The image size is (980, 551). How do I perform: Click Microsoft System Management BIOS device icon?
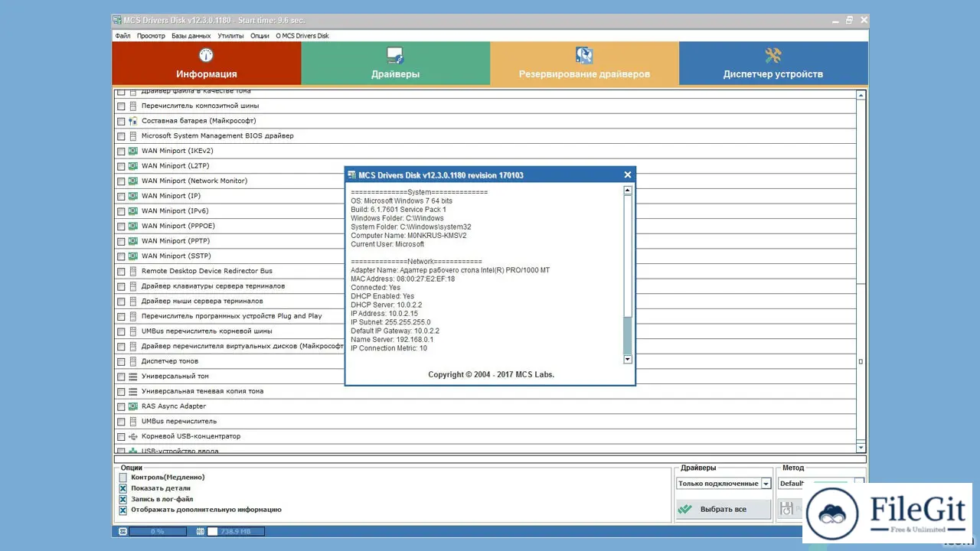tap(133, 136)
